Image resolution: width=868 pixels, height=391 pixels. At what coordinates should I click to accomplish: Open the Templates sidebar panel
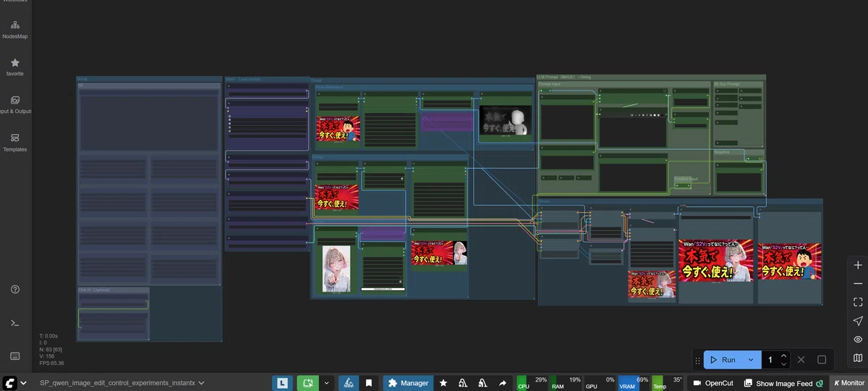coord(15,142)
